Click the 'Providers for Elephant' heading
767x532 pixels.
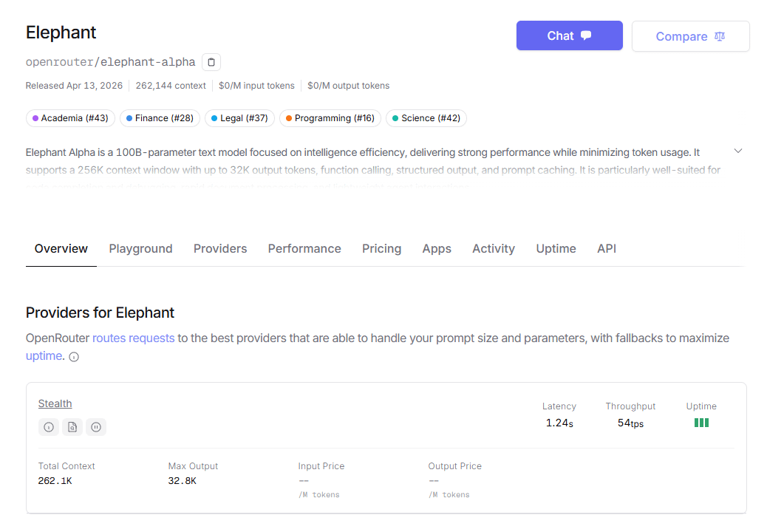pyautogui.click(x=100, y=313)
